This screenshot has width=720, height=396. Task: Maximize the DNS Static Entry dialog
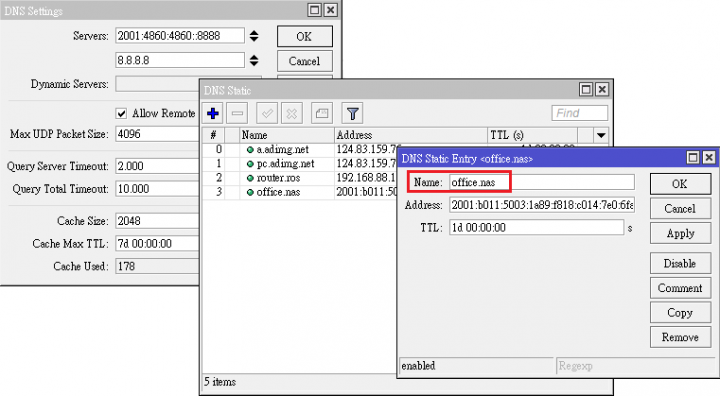coord(693,158)
